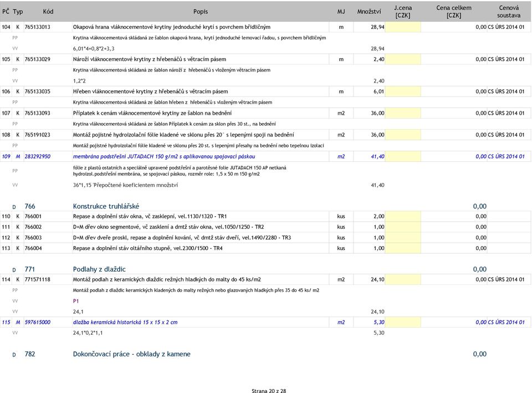
Task: Click quantity 28,94 in row 104's main line
Action: [x=377, y=27]
